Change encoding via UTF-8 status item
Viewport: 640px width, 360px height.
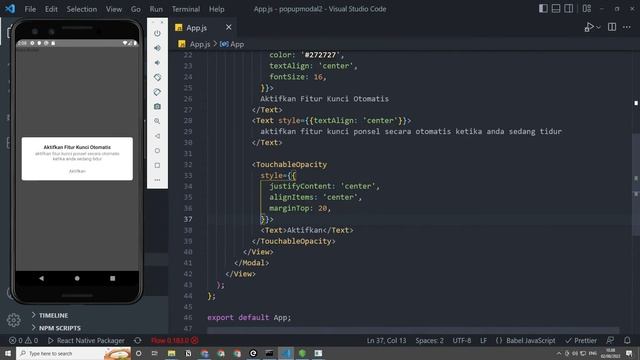pos(462,340)
